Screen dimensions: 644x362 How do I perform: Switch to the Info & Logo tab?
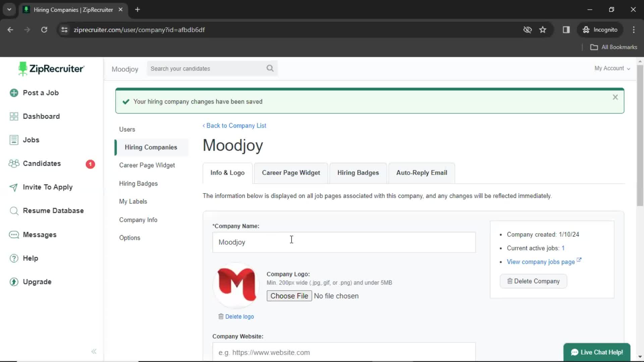point(227,173)
